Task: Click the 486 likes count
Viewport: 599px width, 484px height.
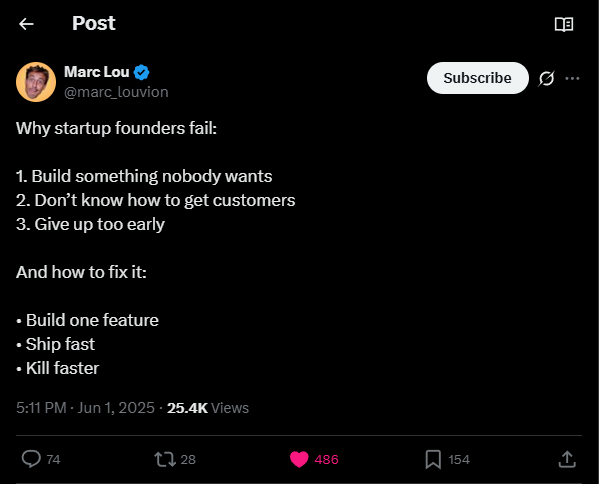Action: 326,459
